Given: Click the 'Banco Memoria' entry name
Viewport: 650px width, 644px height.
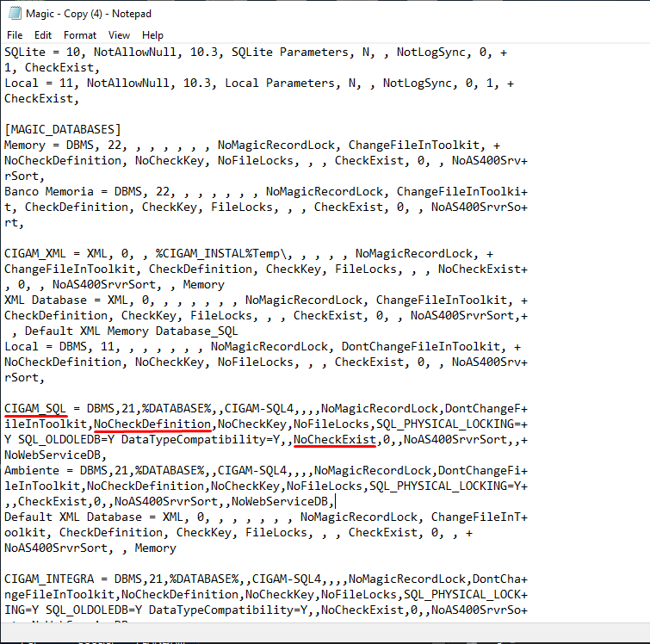Looking at the screenshot, I should click(49, 192).
